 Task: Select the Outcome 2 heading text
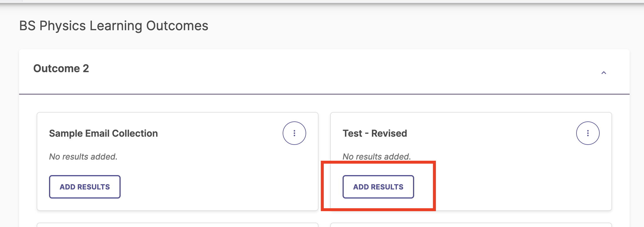(61, 68)
